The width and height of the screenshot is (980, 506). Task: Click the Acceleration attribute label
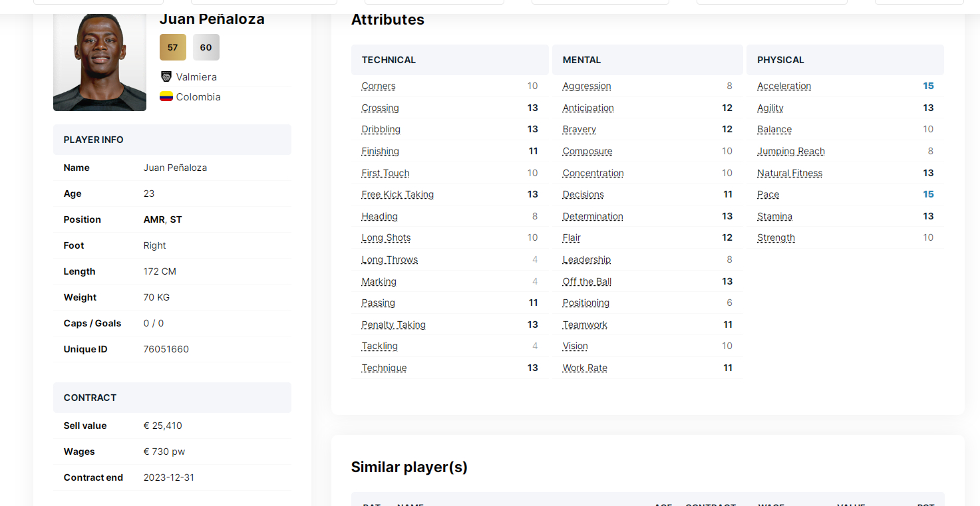tap(784, 86)
